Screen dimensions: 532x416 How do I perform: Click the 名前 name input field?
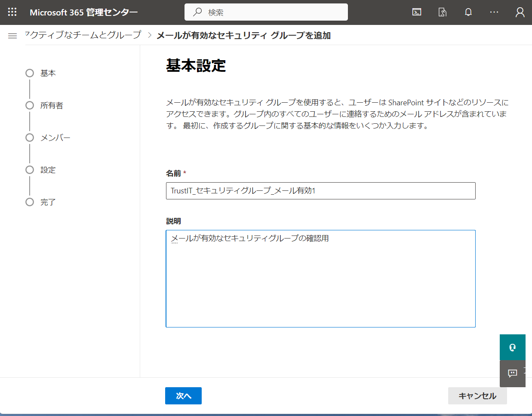tap(321, 191)
